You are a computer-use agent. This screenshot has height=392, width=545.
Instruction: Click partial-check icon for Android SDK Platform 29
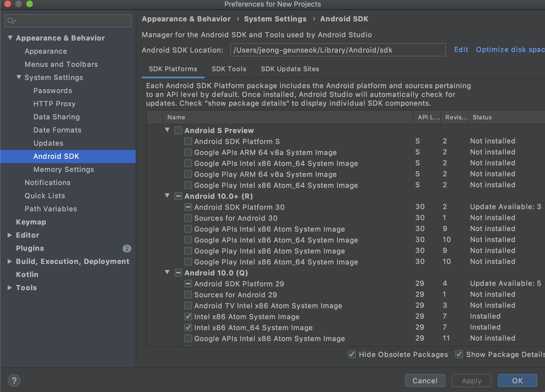[188, 284]
